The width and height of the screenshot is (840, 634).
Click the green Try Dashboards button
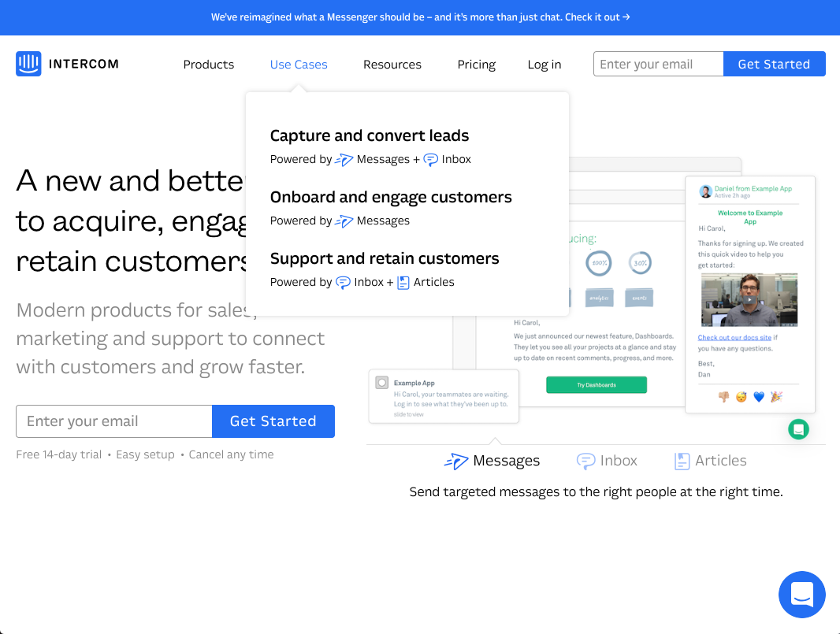(x=597, y=385)
